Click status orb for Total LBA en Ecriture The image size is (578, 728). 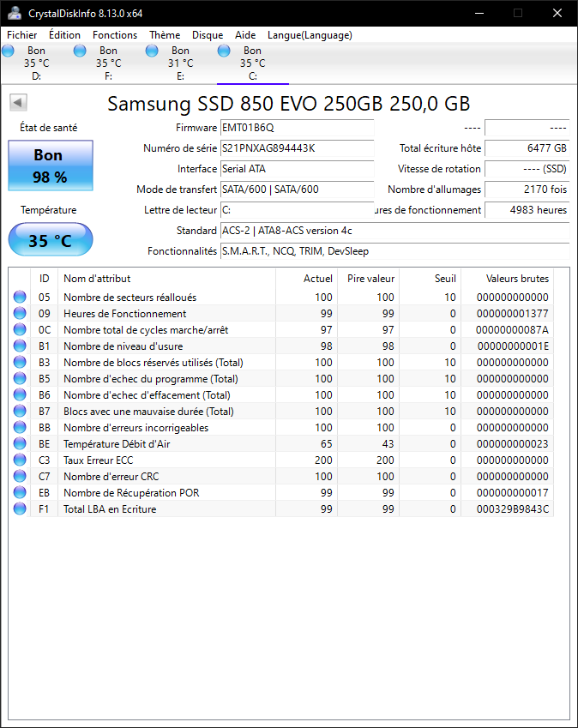(20, 508)
